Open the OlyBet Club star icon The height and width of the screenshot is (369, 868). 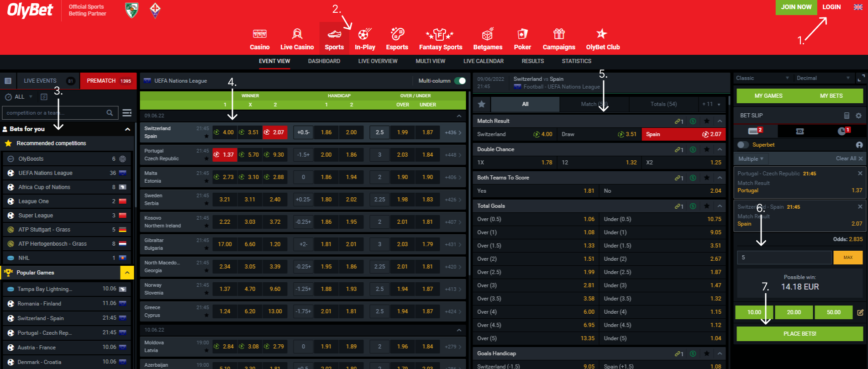602,34
